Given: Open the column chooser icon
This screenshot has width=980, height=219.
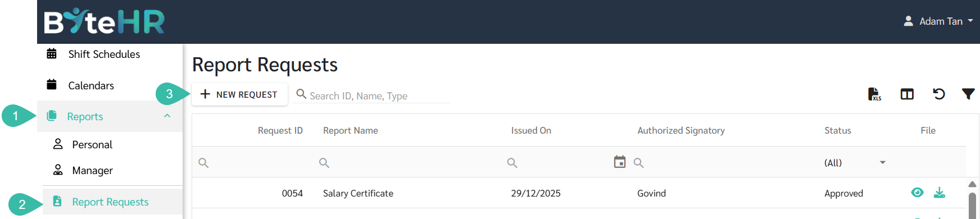Looking at the screenshot, I should (907, 94).
